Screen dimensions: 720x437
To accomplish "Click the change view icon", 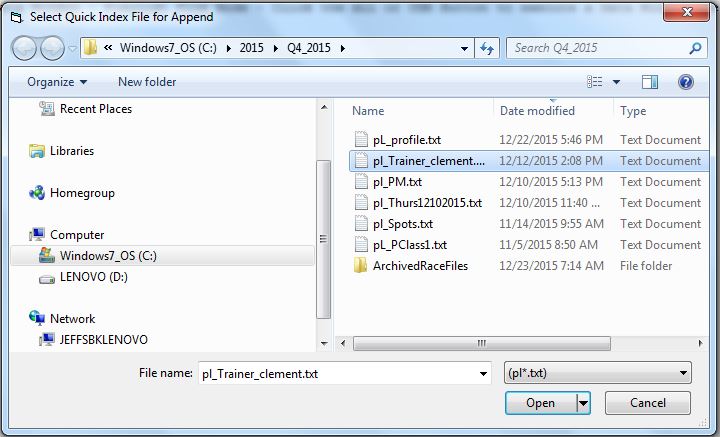I will click(x=595, y=82).
